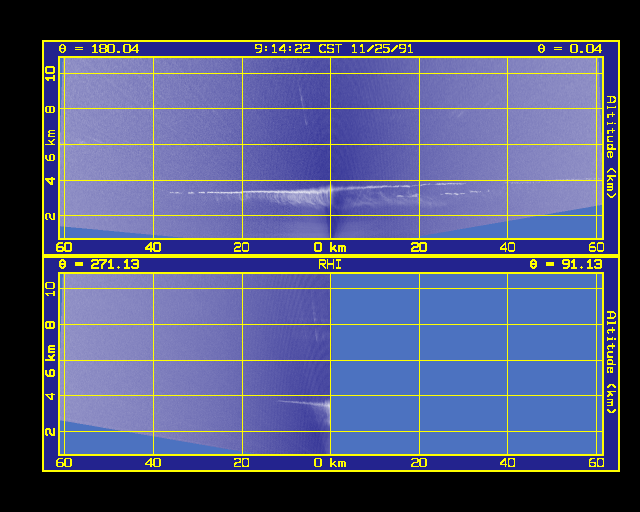Screen dimensions: 640x512
Task: Click the lower panel's 6 km altitude label
Action: pyautogui.click(x=50, y=361)
